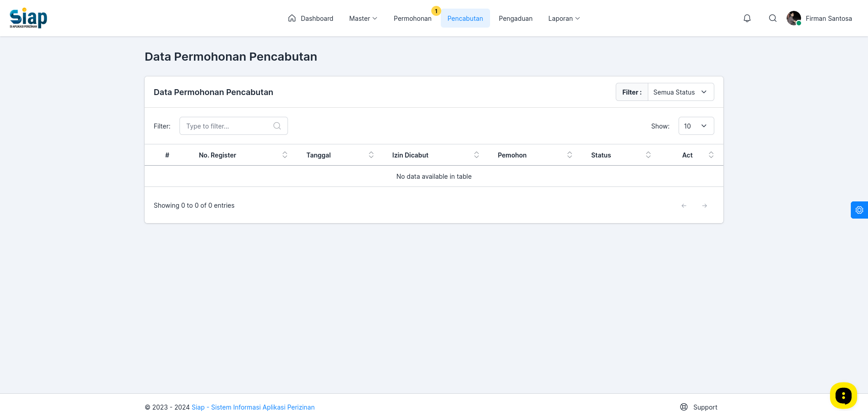868x420 pixels.
Task: Expand the Laporan menu
Action: click(564, 18)
